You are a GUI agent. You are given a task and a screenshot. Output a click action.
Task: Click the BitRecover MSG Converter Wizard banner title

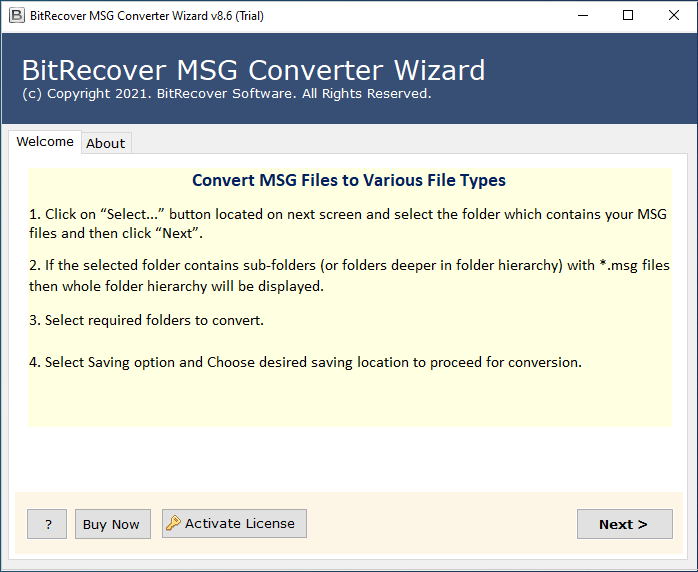(253, 70)
